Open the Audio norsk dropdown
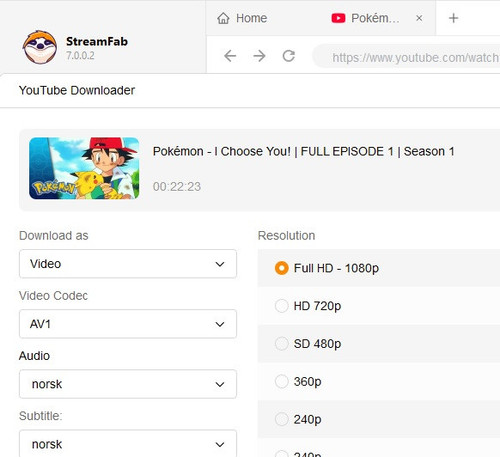 tap(128, 384)
